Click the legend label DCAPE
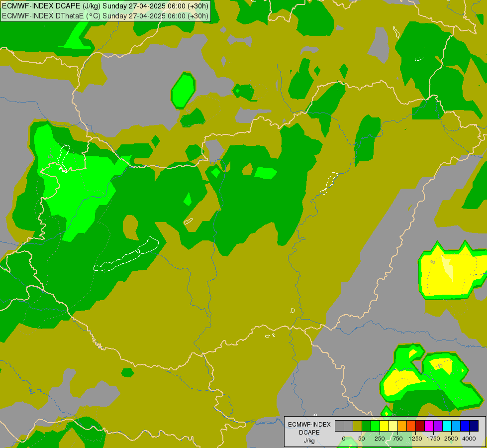The height and width of the screenshot is (448, 487). [309, 433]
